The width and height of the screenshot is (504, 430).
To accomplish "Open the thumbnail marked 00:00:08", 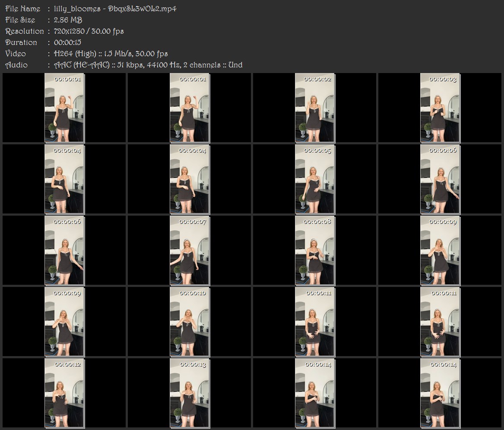I will (x=315, y=250).
